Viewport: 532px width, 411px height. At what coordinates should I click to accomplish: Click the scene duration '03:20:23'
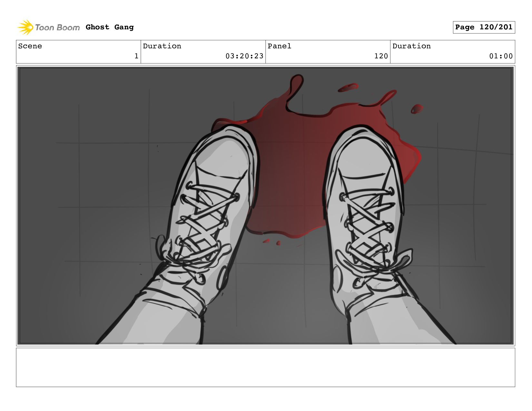point(244,56)
